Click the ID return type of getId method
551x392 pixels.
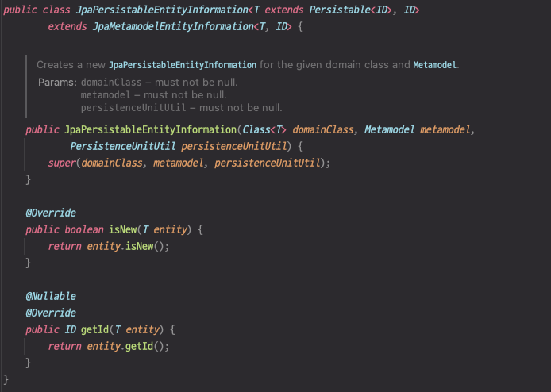click(x=71, y=330)
